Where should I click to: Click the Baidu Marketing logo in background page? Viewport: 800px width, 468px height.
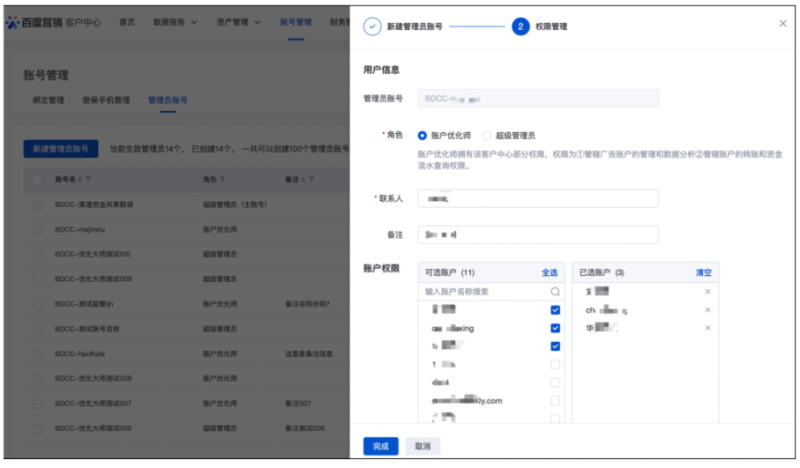[x=54, y=22]
